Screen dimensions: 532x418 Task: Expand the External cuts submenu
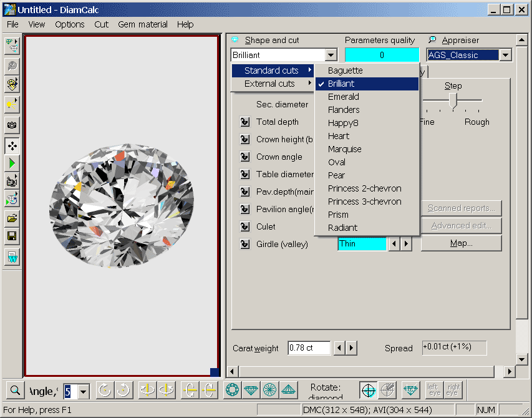pos(273,84)
